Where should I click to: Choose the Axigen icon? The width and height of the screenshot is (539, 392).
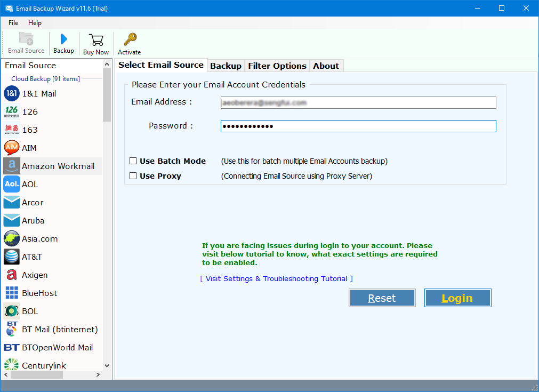[x=12, y=275]
